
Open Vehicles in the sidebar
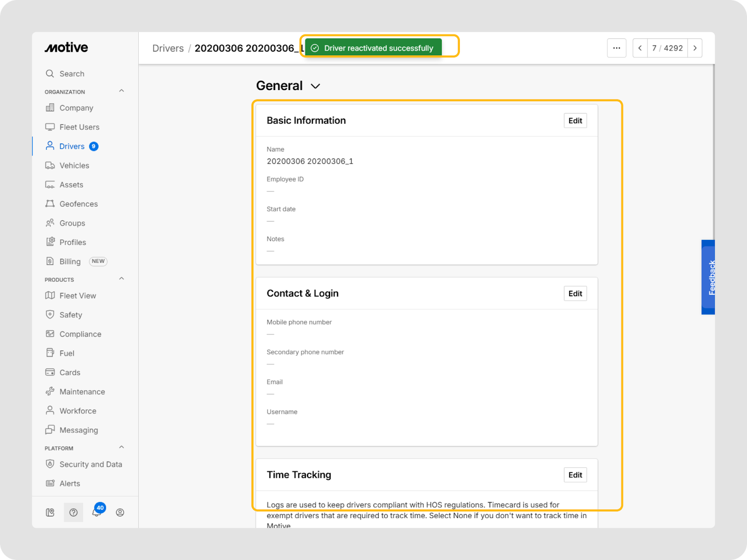[74, 166]
